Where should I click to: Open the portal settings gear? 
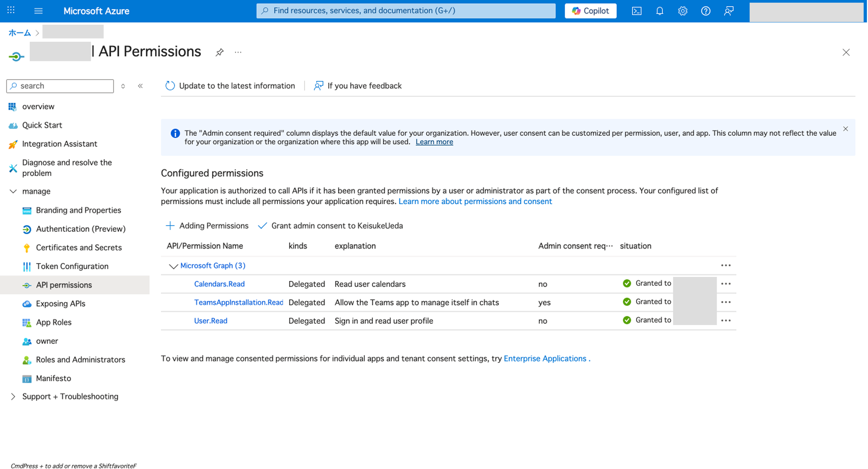[683, 11]
